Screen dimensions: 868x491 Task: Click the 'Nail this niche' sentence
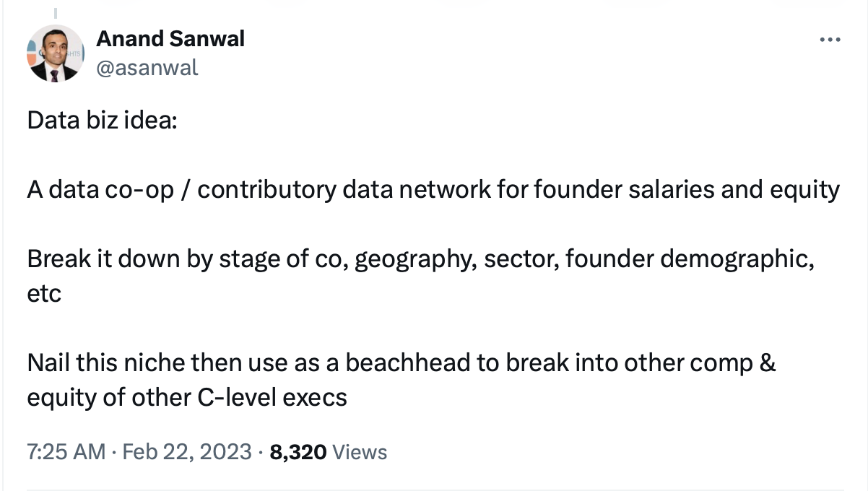coord(402,362)
